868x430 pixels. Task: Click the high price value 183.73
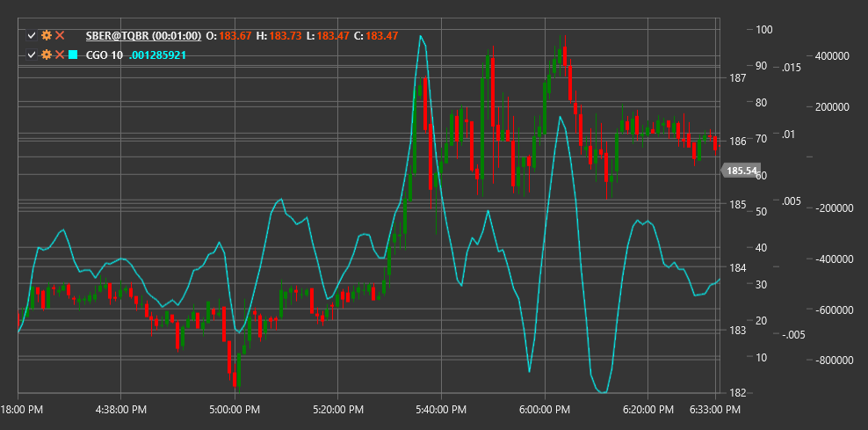point(286,36)
